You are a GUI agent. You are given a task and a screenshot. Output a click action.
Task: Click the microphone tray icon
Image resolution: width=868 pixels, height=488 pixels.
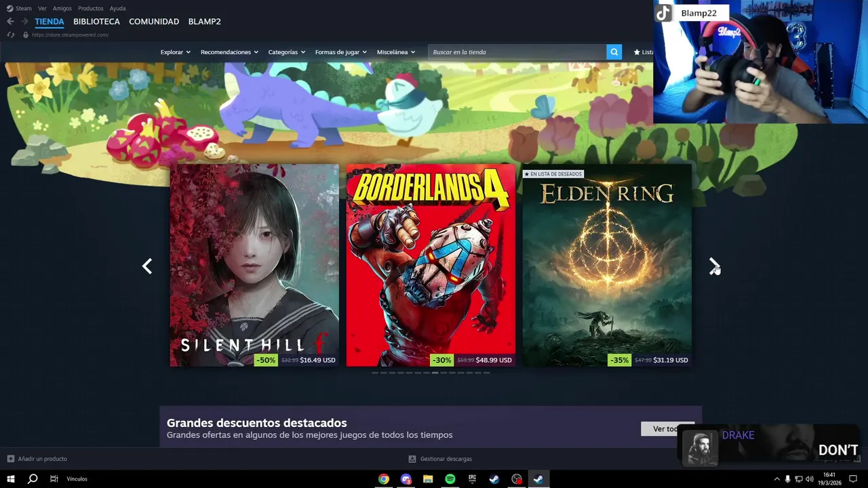click(787, 479)
